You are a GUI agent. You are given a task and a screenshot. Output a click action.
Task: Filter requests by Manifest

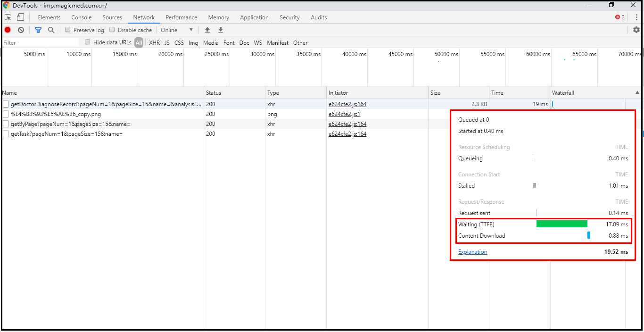point(278,42)
